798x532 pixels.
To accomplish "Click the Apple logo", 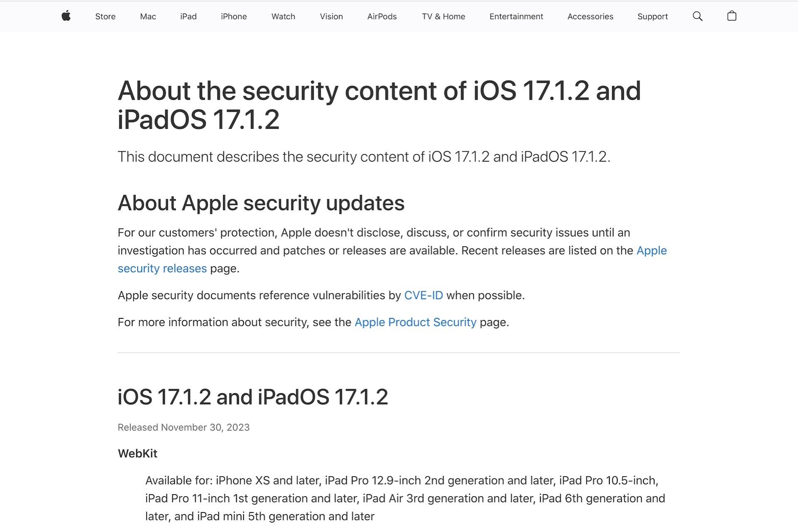I will click(x=66, y=16).
